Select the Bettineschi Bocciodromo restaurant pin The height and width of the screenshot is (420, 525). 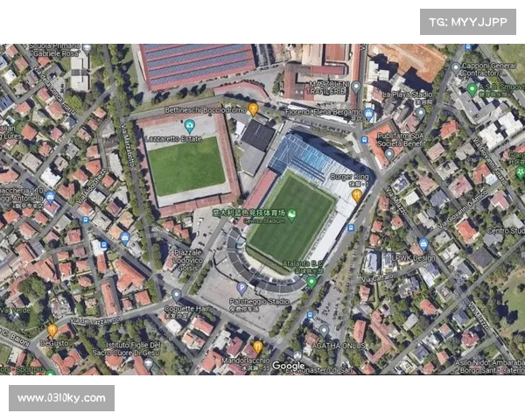point(253,109)
